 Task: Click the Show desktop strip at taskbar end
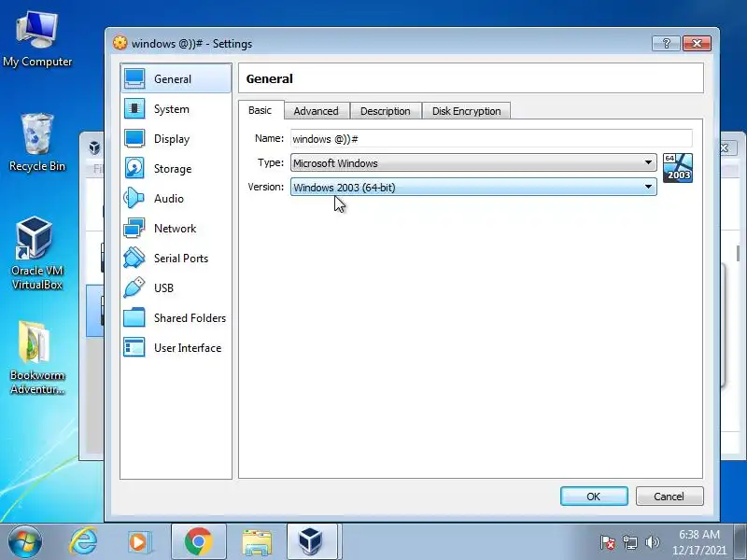coord(740,541)
